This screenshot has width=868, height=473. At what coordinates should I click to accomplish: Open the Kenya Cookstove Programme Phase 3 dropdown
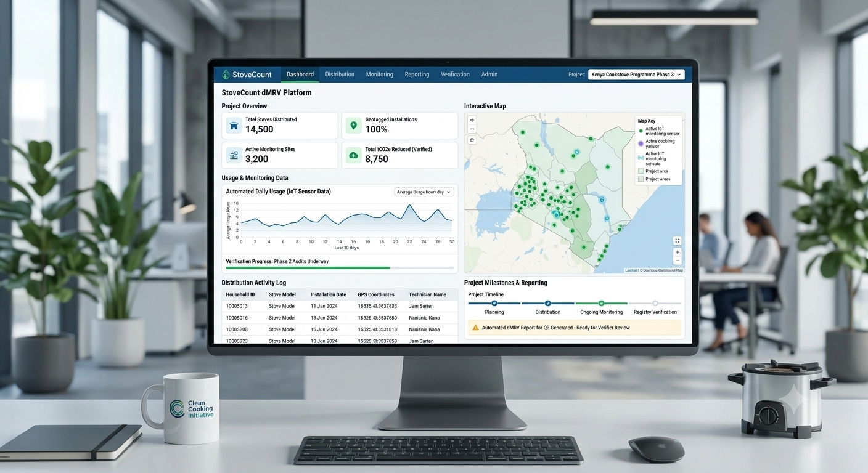tap(636, 75)
